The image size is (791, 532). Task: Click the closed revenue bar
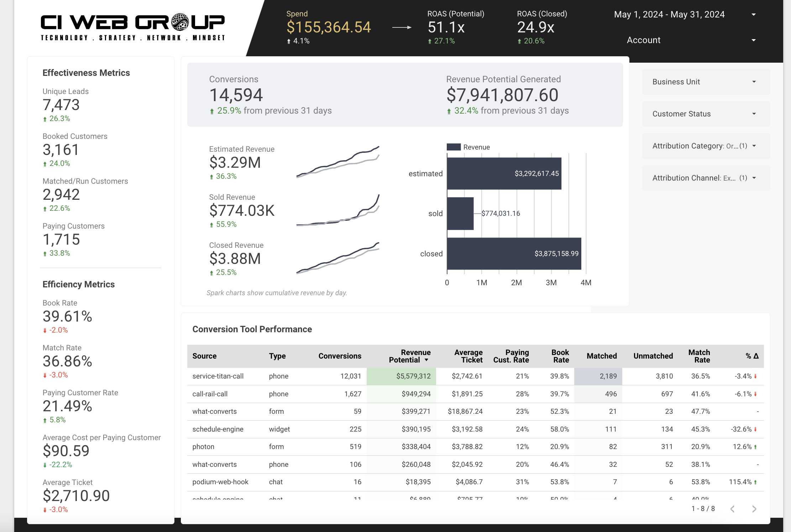click(x=514, y=254)
